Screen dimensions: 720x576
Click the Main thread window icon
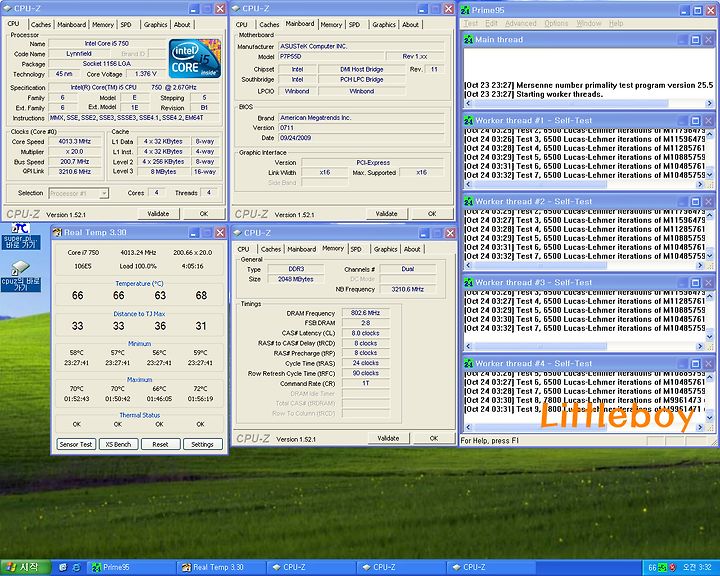[x=468, y=40]
